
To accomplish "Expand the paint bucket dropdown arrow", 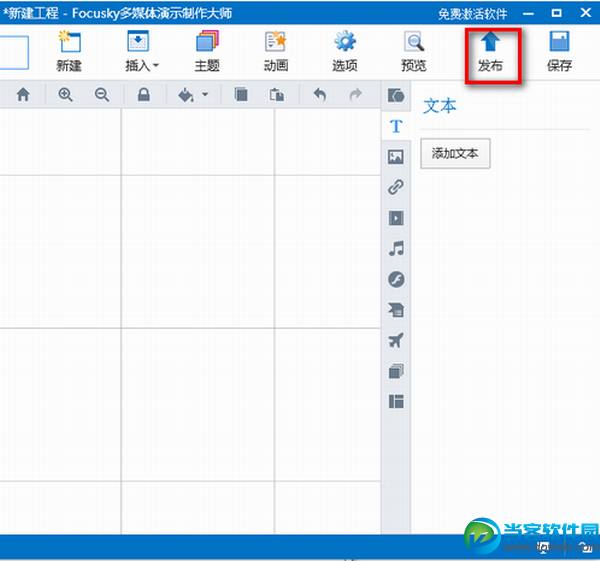I will coord(205,94).
